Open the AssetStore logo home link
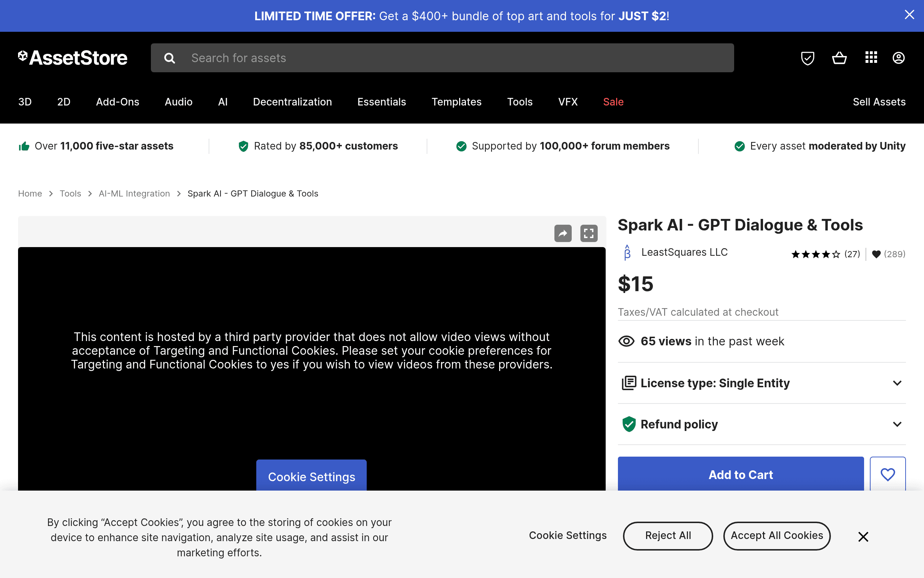Image resolution: width=924 pixels, height=578 pixels. [x=73, y=58]
